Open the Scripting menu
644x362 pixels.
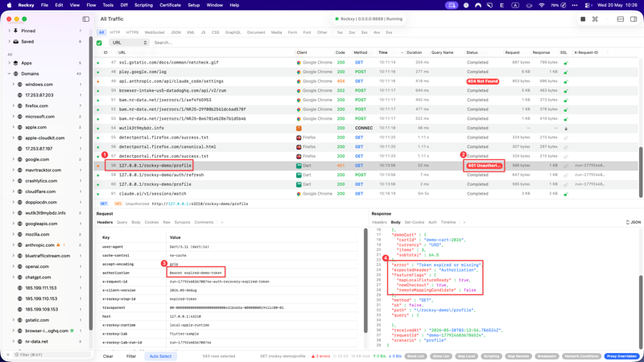[143, 6]
